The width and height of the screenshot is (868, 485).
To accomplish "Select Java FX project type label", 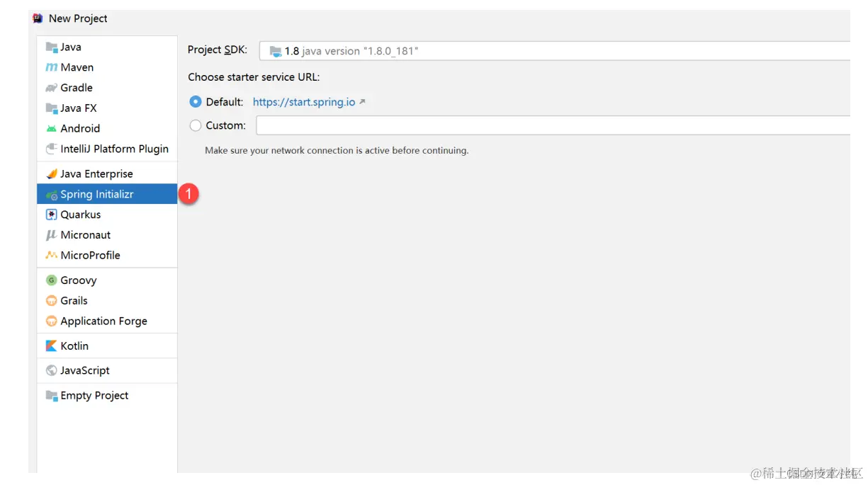I will [79, 108].
